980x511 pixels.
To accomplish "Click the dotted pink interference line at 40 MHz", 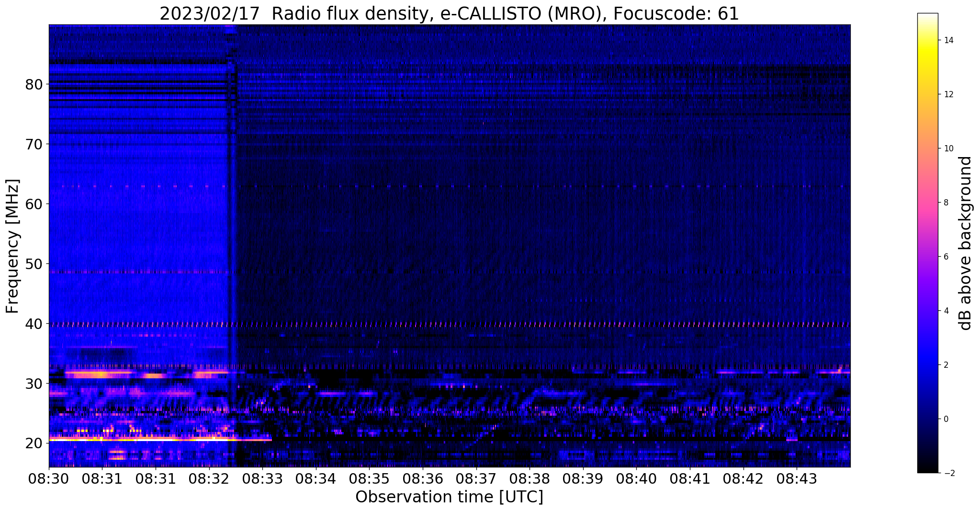I will coord(449,325).
